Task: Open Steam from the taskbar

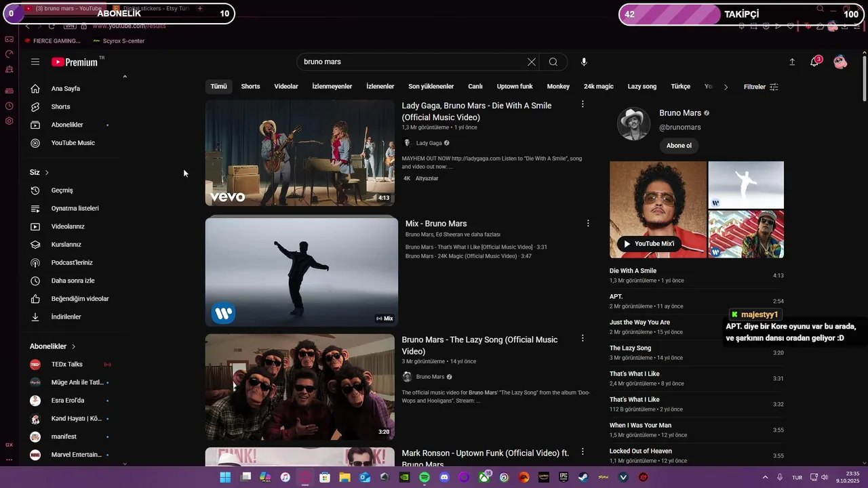Action: tap(583, 477)
